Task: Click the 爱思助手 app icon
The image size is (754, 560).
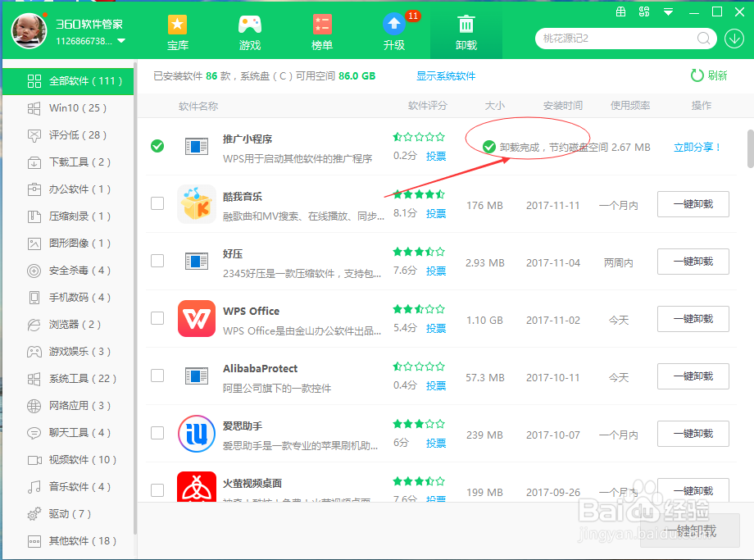Action: (x=196, y=434)
